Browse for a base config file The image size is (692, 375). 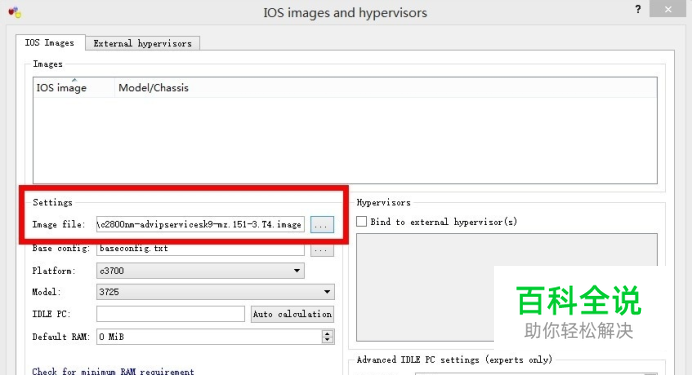pyautogui.click(x=322, y=250)
